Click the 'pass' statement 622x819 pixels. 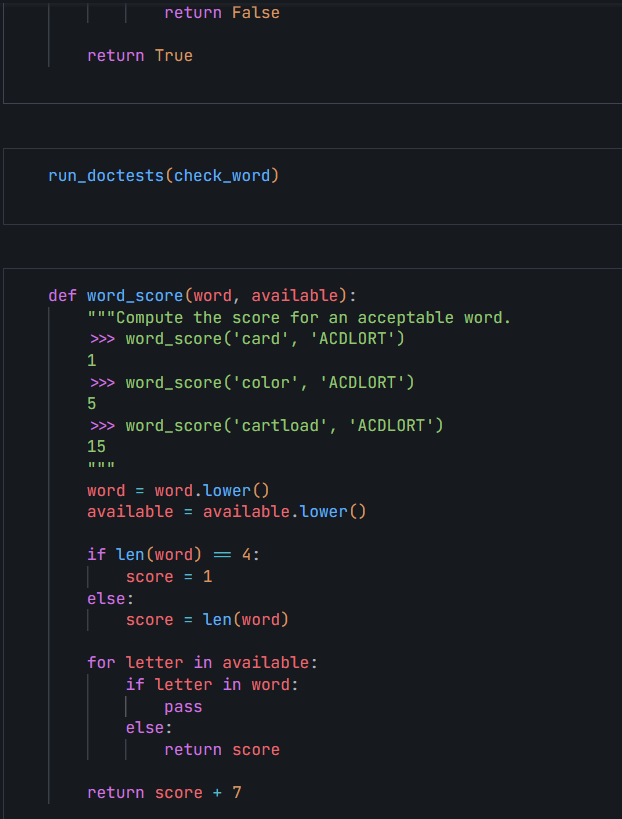coord(183,707)
